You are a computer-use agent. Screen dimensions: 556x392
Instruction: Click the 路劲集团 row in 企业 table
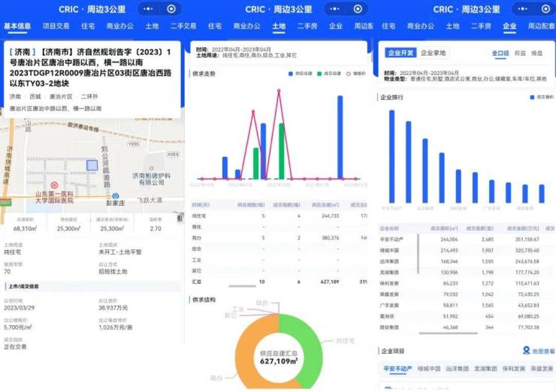click(x=467, y=327)
